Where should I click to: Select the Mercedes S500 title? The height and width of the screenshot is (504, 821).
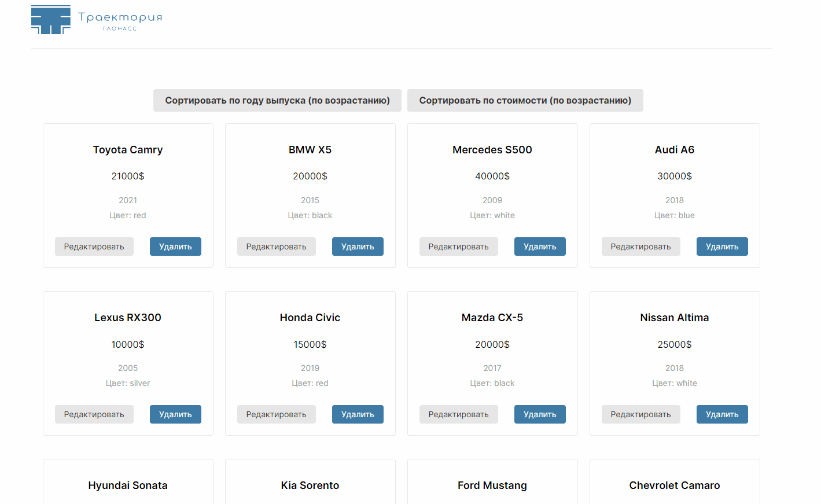(x=492, y=150)
